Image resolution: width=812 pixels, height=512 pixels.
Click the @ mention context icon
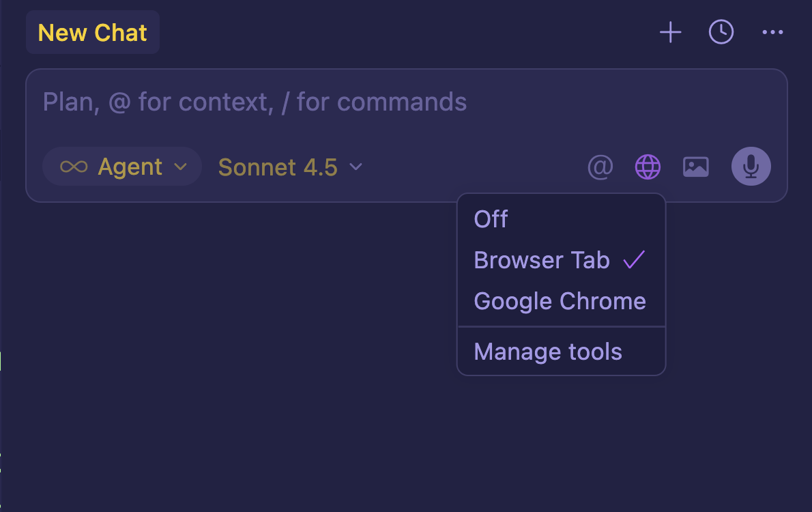[600, 167]
